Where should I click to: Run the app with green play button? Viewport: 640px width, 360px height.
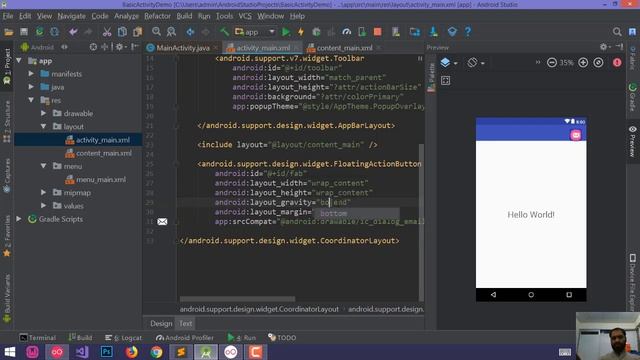[x=286, y=32]
